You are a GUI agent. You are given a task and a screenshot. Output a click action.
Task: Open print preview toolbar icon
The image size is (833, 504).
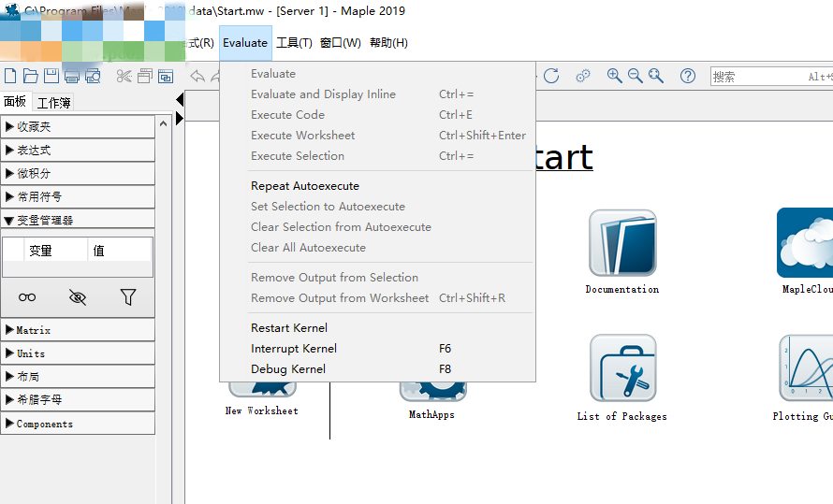(x=93, y=77)
